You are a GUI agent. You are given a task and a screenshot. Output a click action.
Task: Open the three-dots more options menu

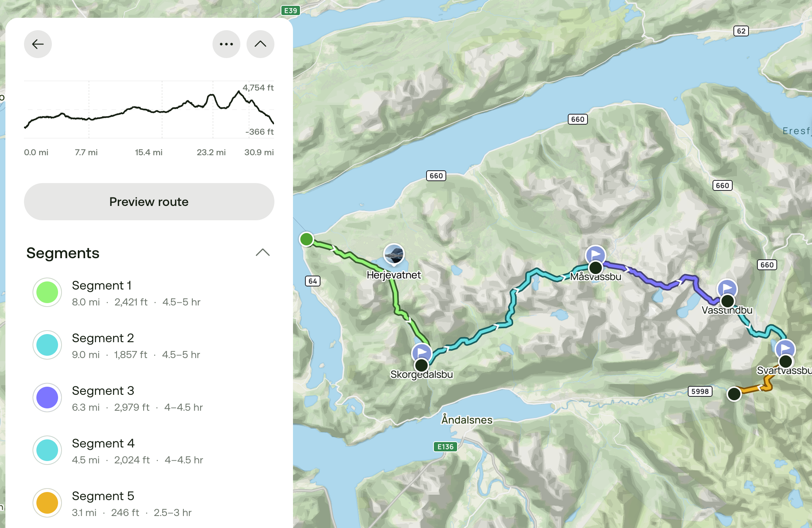[x=226, y=44]
